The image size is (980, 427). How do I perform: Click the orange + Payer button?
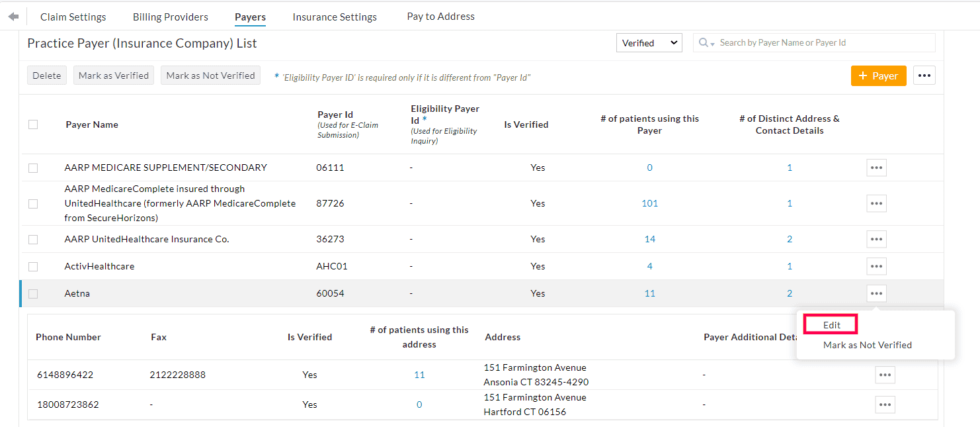coord(878,75)
